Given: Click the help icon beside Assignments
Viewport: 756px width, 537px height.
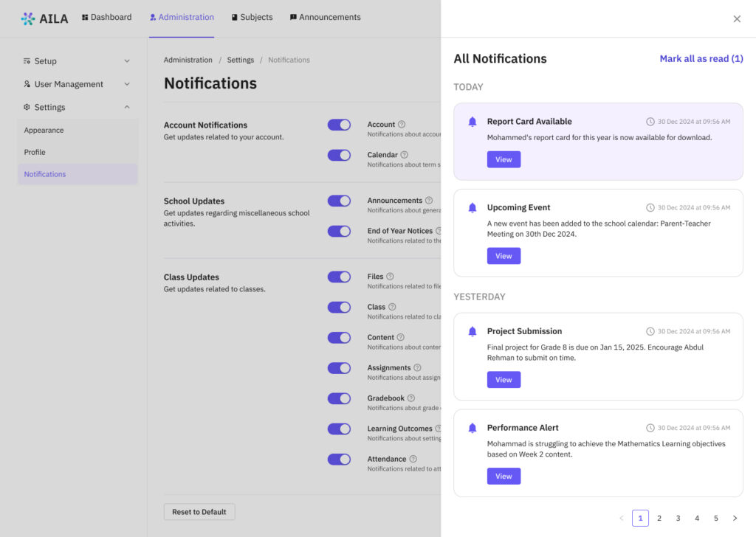Looking at the screenshot, I should (417, 368).
